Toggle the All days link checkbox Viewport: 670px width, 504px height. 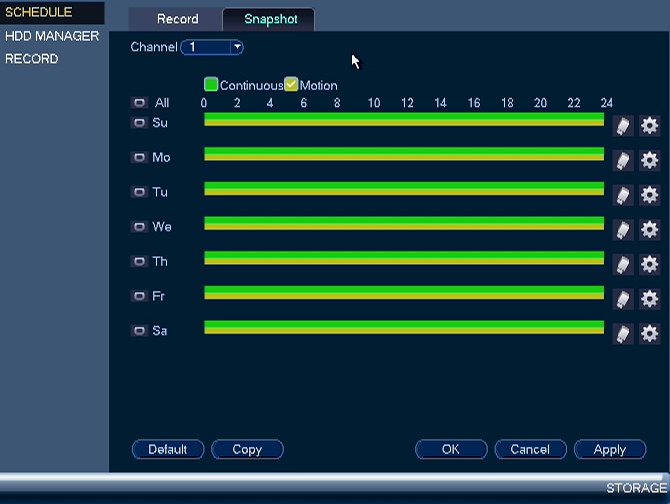[139, 103]
